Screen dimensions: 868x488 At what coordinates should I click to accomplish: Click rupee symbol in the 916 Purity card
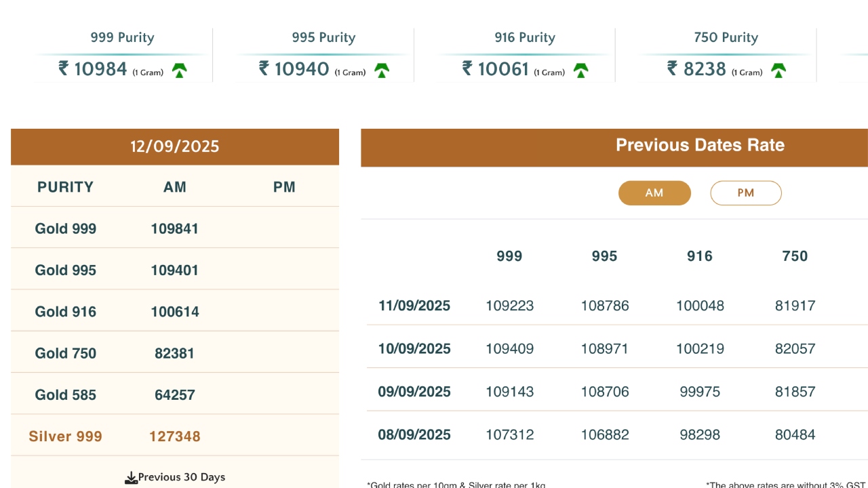(x=467, y=68)
